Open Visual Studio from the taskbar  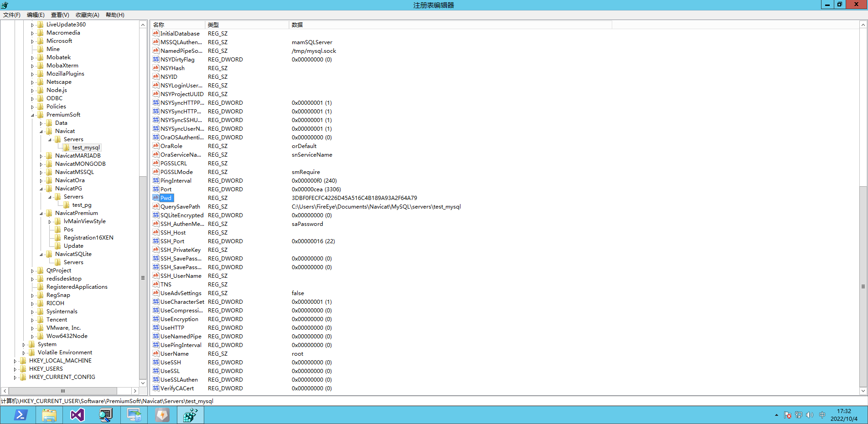(x=77, y=415)
